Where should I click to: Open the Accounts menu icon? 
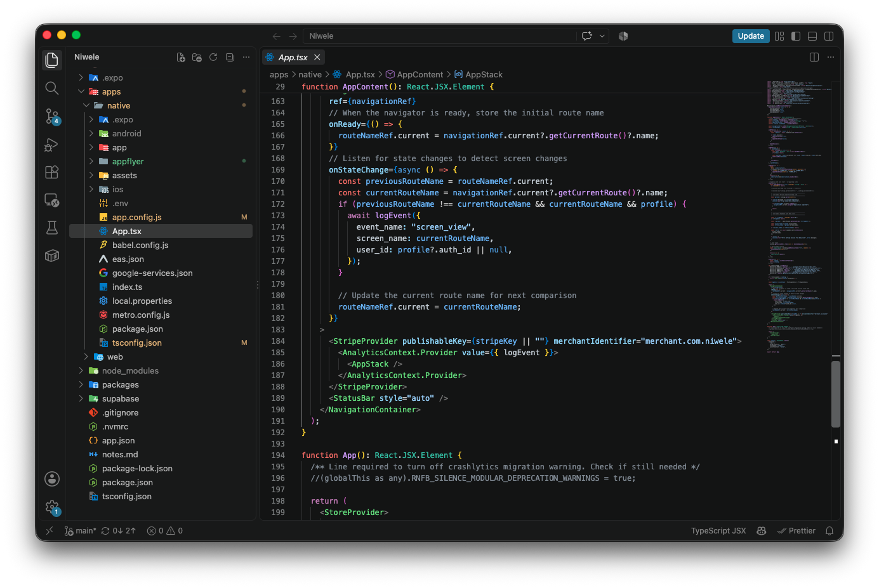[x=52, y=479]
